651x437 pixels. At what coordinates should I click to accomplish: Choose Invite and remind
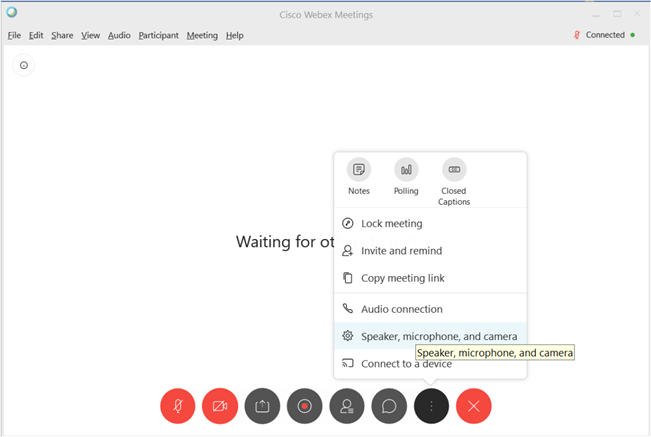(401, 251)
